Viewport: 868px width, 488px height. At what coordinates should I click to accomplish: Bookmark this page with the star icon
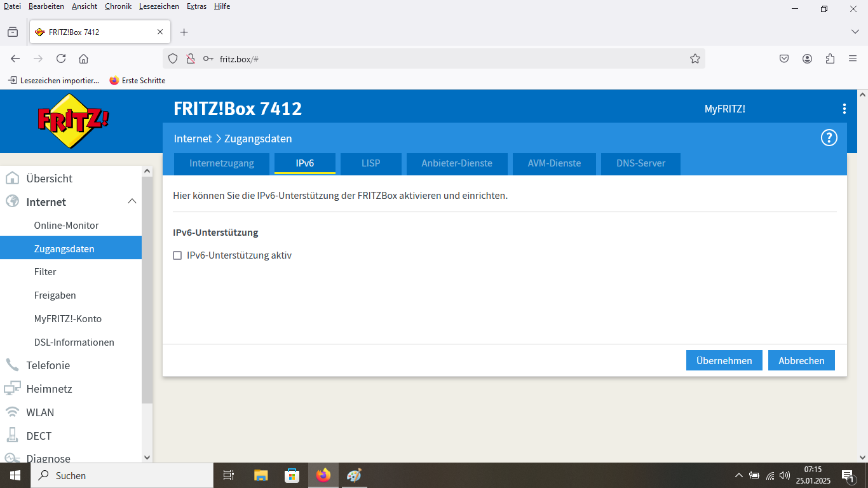click(x=695, y=58)
